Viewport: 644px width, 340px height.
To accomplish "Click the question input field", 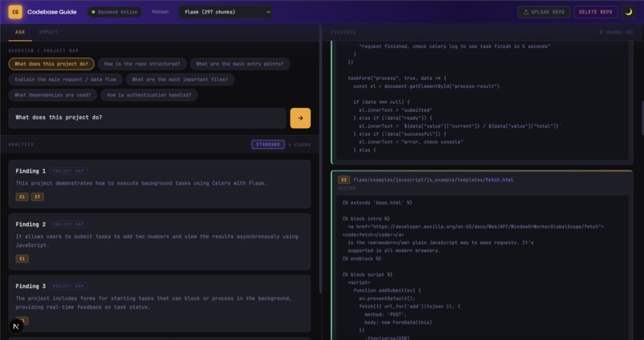I will pyautogui.click(x=147, y=118).
